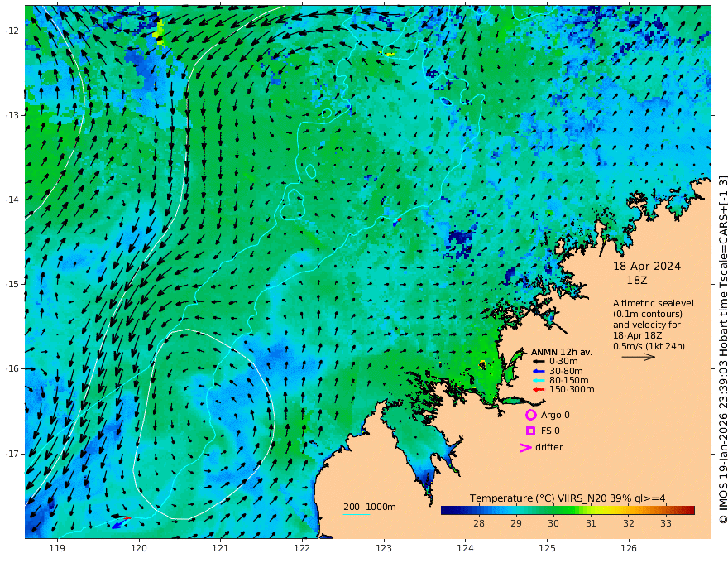Image resolution: width=728 pixels, height=563 pixels.
Task: Click the magenta drifter chevron symbol
Action: [525, 448]
